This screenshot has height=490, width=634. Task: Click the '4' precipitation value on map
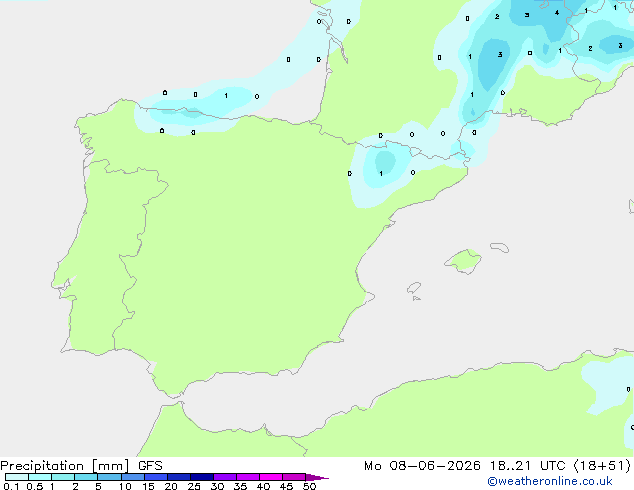coord(557,13)
